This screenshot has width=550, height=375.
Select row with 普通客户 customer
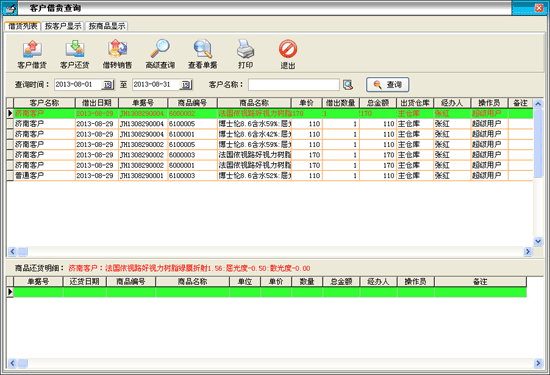(x=270, y=175)
